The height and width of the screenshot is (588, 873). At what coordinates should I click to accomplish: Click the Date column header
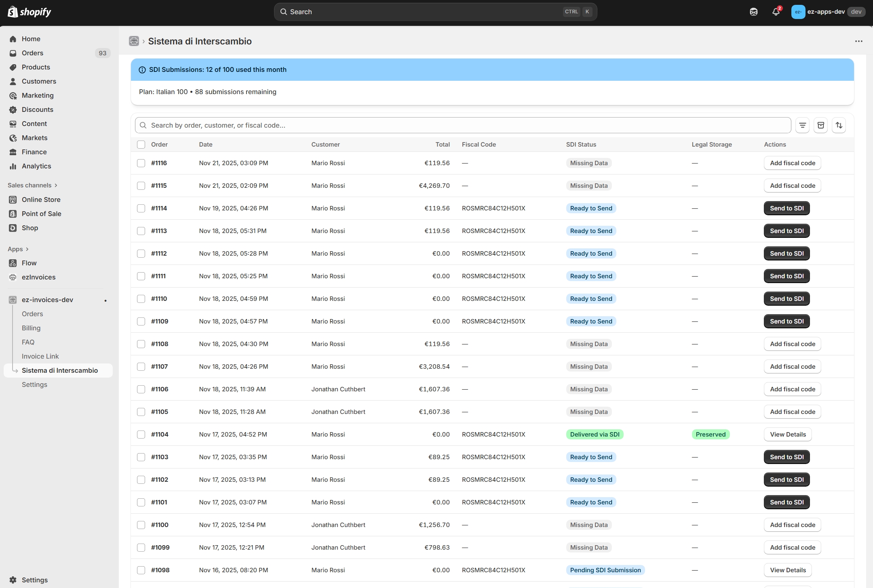click(206, 145)
